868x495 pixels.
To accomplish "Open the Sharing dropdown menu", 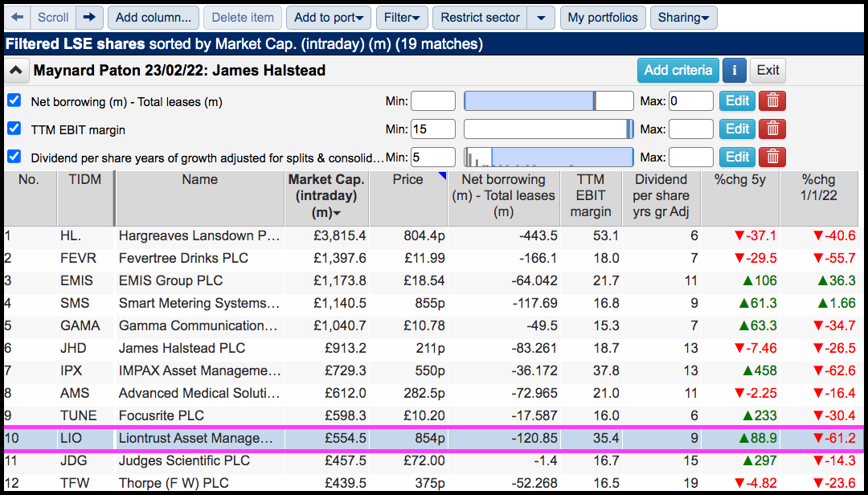I will click(684, 18).
